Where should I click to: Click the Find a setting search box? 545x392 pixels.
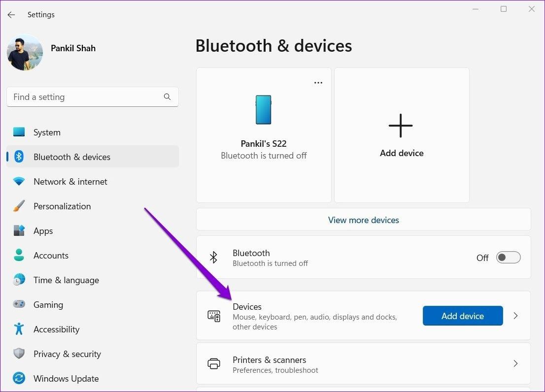(86, 97)
